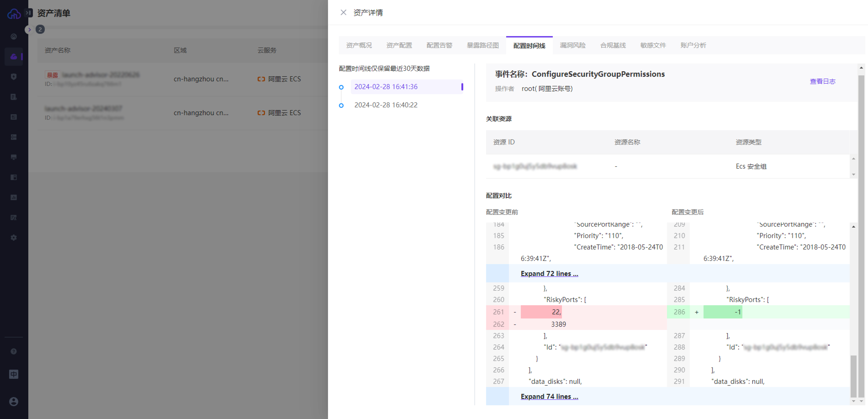The height and width of the screenshot is (419, 868).
Task: Click the 资产名称 column header in asset list
Action: point(57,50)
